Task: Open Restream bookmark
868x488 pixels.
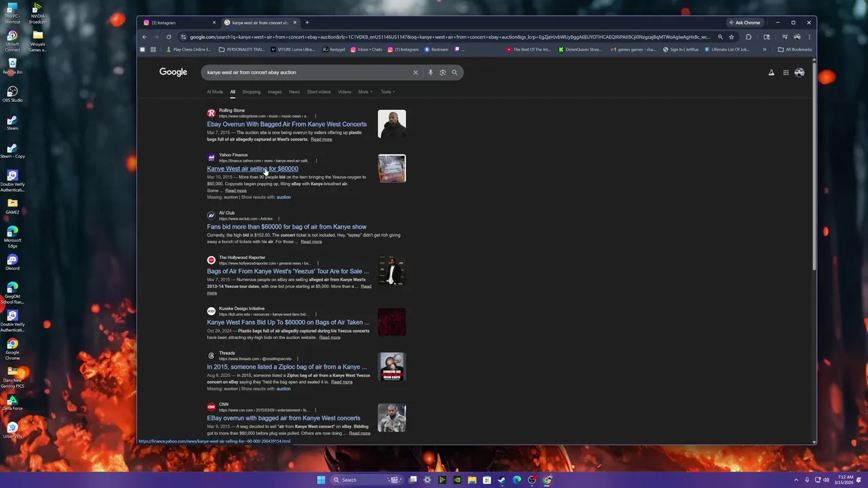Action: (437, 49)
